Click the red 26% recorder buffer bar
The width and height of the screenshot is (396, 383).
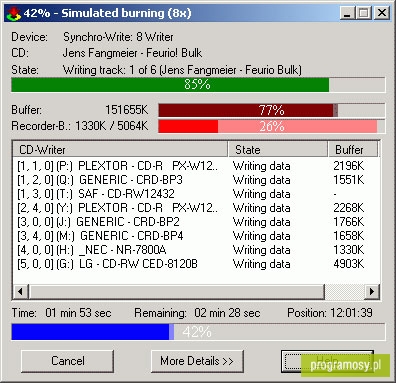(271, 126)
